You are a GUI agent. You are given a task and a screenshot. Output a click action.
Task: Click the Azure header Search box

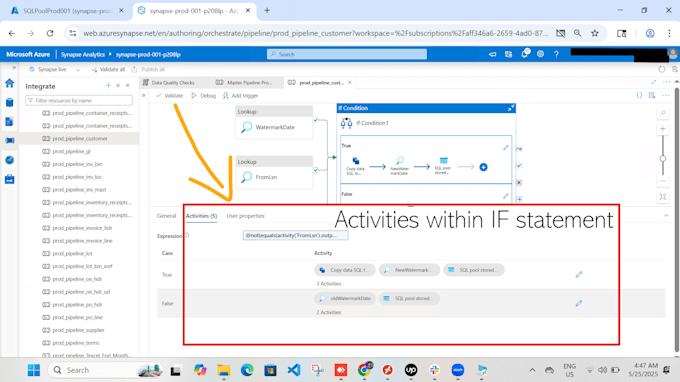(347, 54)
